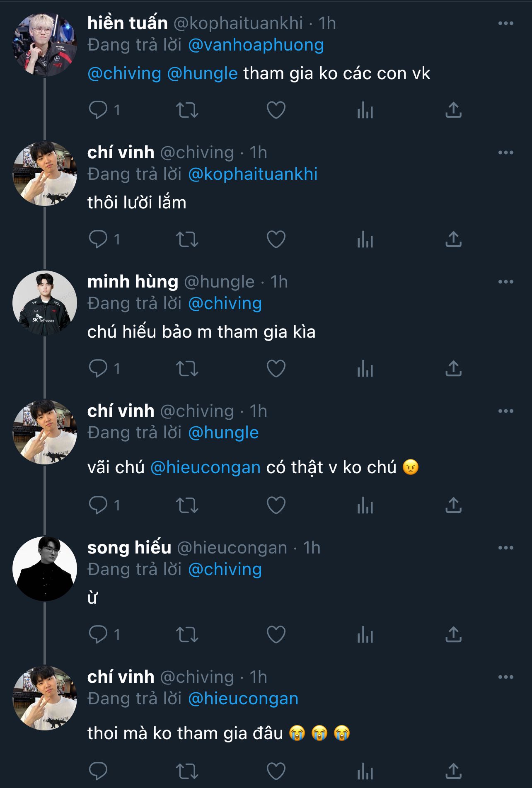Share chí vinh's last crying-emoji tweet

[x=453, y=771]
